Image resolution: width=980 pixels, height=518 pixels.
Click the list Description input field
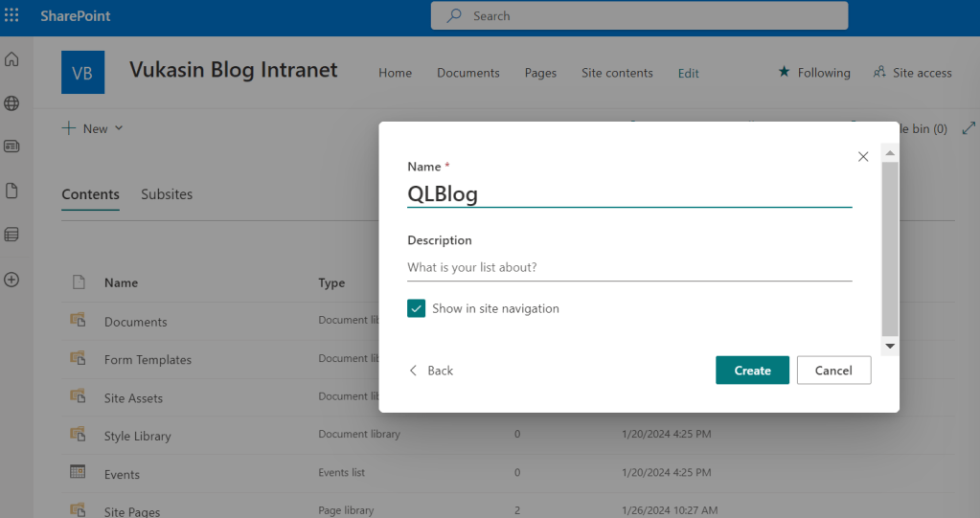click(628, 267)
